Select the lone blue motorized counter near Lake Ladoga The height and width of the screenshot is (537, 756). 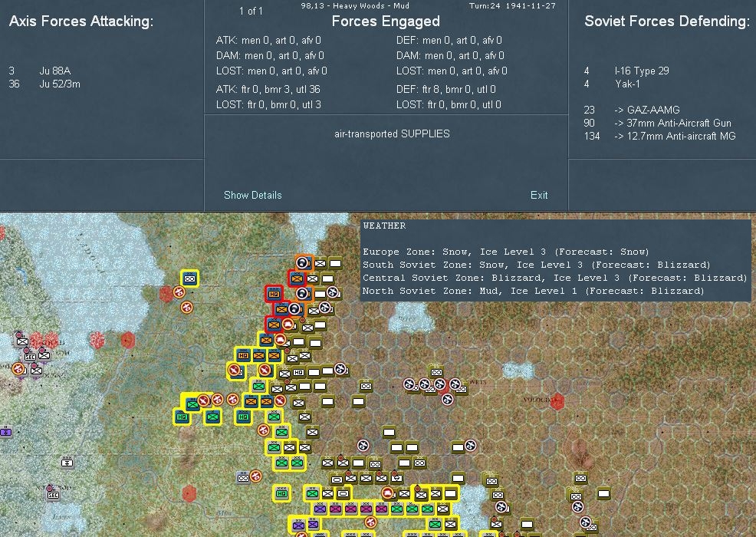(190, 278)
